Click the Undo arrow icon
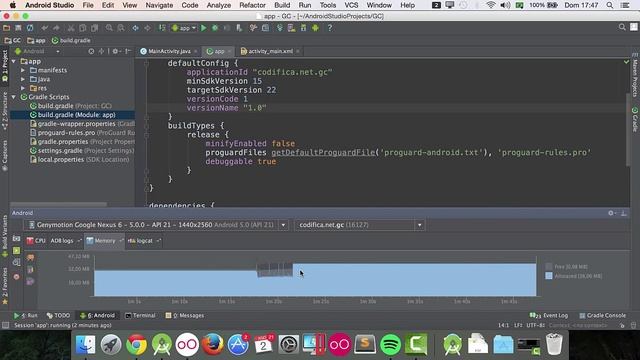This screenshot has height=360, width=640. [44, 28]
